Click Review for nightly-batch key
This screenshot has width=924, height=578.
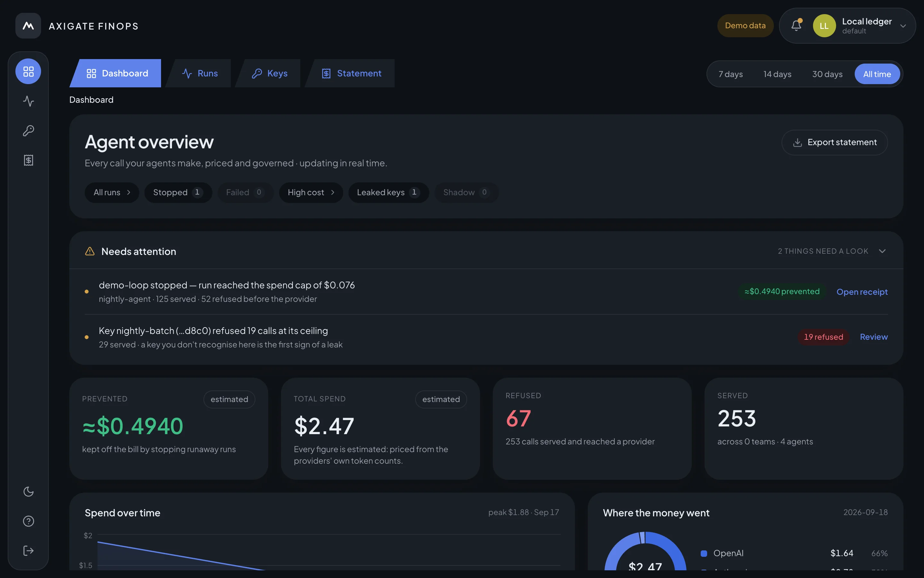[874, 337]
